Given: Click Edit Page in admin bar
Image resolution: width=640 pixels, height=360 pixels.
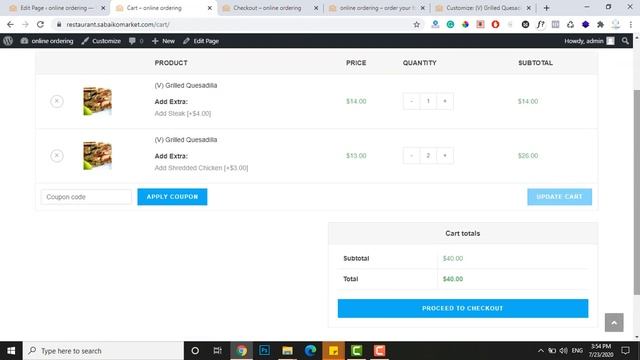Looking at the screenshot, I should 201,41.
